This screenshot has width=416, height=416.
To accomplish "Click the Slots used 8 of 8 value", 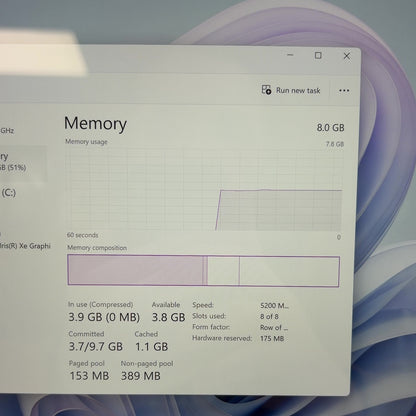I will (269, 316).
